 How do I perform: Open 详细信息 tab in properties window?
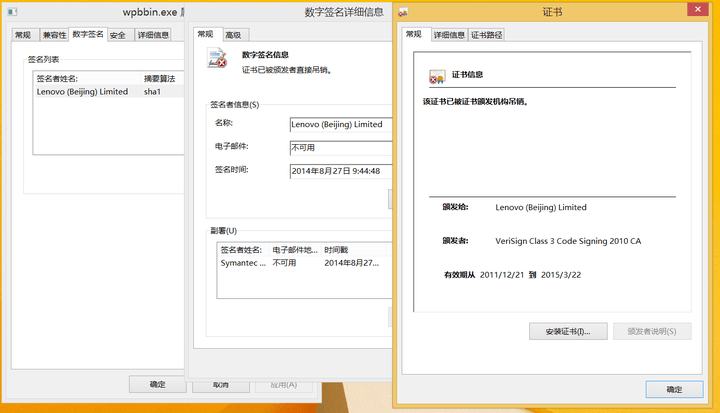coord(153,35)
